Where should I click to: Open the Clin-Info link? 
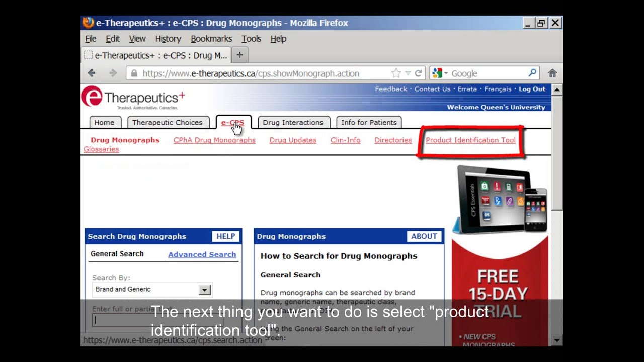click(x=345, y=140)
